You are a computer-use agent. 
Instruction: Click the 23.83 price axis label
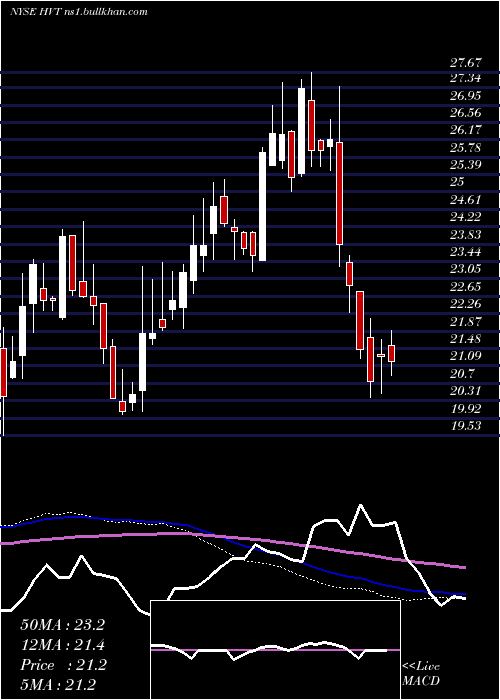[x=466, y=235]
